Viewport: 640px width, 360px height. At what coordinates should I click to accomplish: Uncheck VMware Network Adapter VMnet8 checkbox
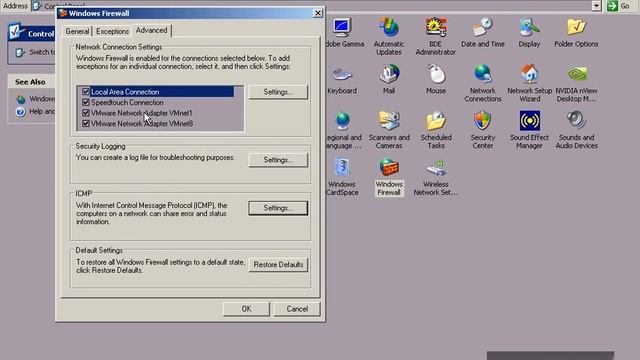click(86, 123)
